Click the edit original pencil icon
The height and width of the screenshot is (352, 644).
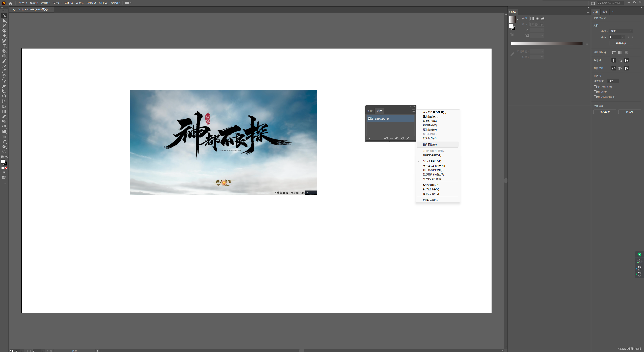(408, 138)
